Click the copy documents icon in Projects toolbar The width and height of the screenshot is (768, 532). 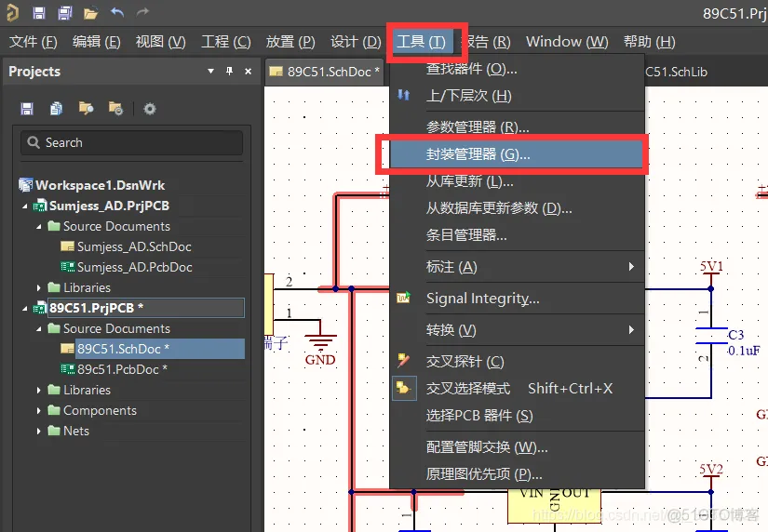(x=57, y=108)
